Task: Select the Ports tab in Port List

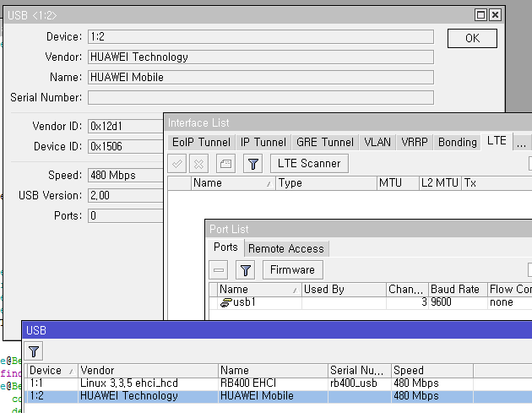Action: click(225, 247)
